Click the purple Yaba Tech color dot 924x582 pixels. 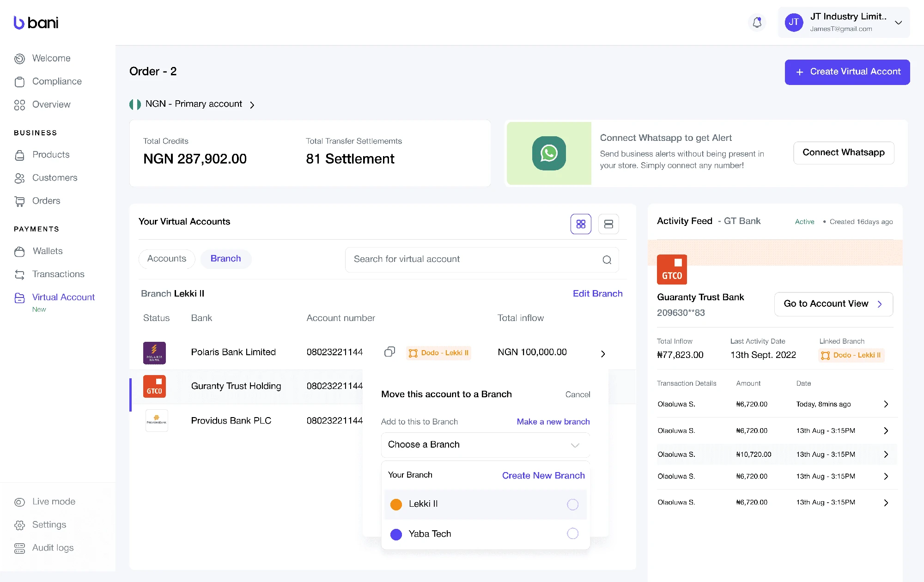point(396,534)
